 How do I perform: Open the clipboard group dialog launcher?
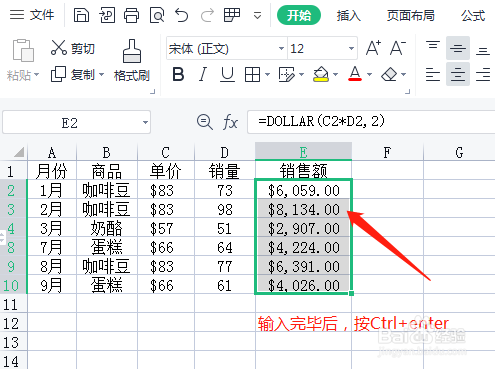[x=153, y=91]
